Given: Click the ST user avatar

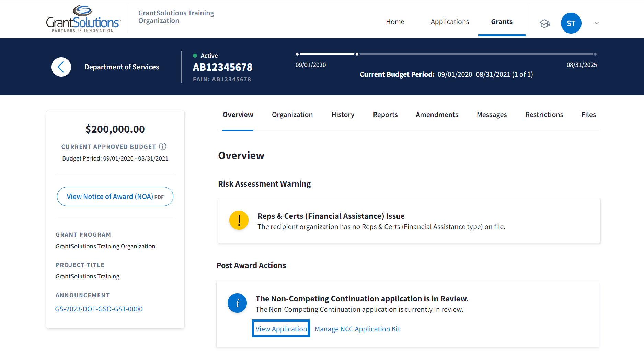Looking at the screenshot, I should [571, 23].
